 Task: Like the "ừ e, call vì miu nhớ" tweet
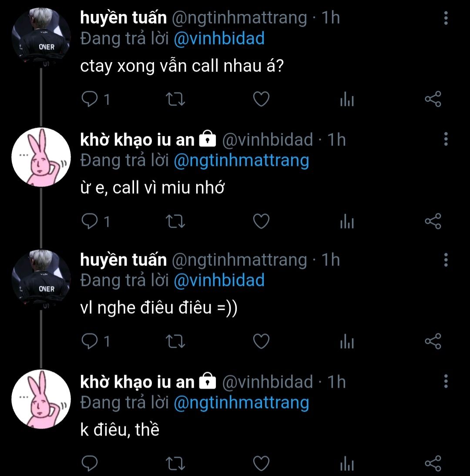coord(261,221)
